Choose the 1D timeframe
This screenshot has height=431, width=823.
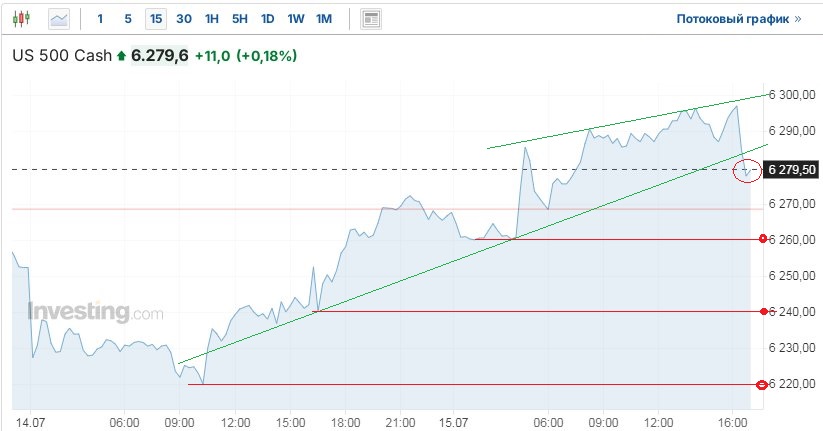coord(268,19)
